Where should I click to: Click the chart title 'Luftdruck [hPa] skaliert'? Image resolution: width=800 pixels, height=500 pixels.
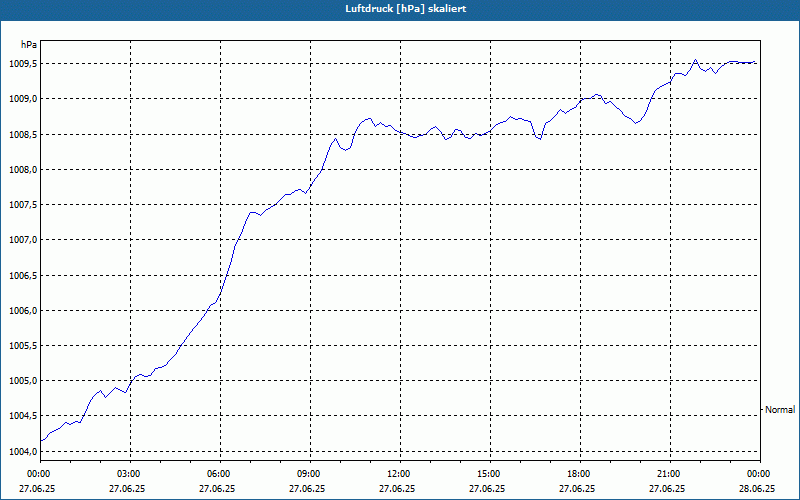pyautogui.click(x=405, y=9)
